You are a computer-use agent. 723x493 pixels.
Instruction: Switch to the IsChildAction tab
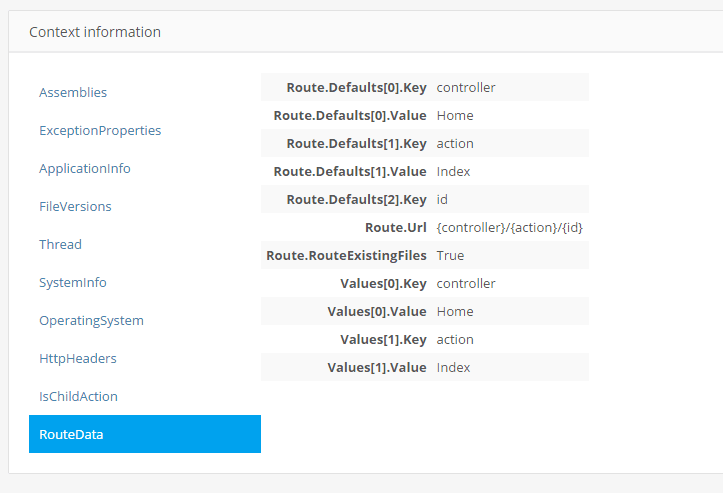tap(78, 396)
